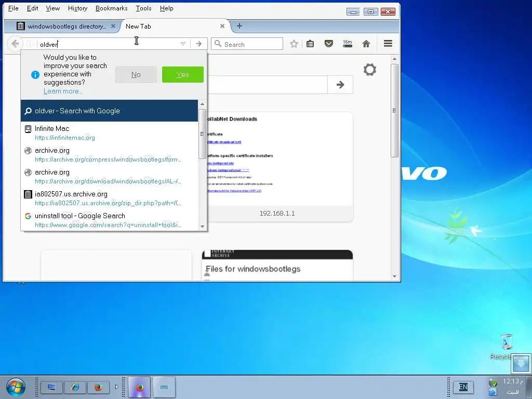Choose archive.org download/windowsbootlegs suggestion

coord(109,177)
